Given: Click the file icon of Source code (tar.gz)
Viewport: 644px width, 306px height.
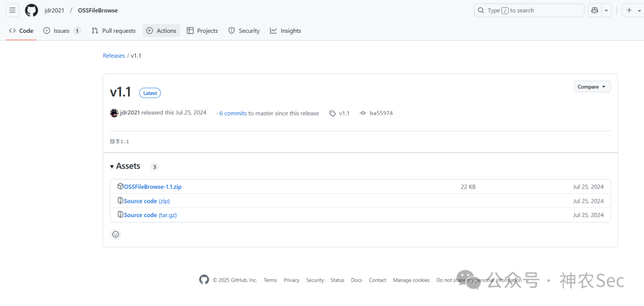Looking at the screenshot, I should (120, 215).
